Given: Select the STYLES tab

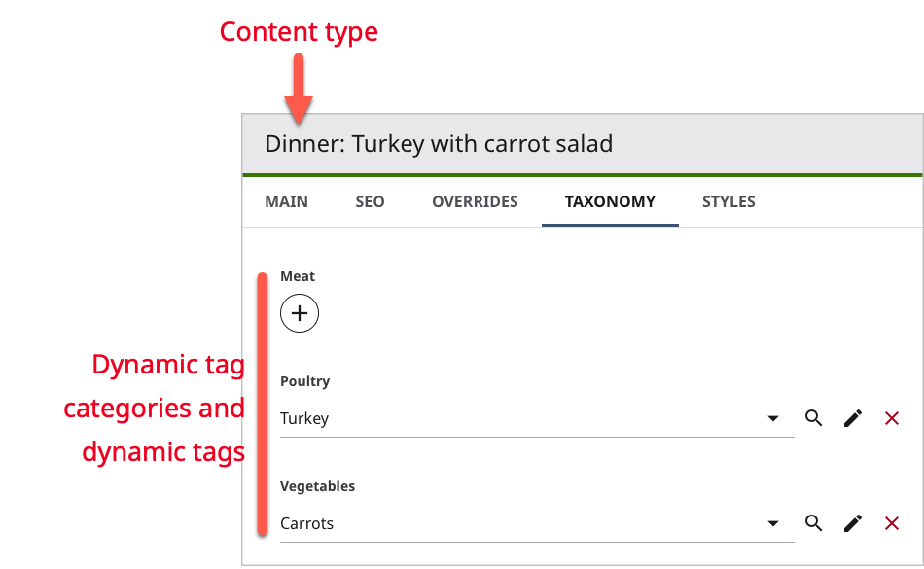Looking at the screenshot, I should 729,201.
